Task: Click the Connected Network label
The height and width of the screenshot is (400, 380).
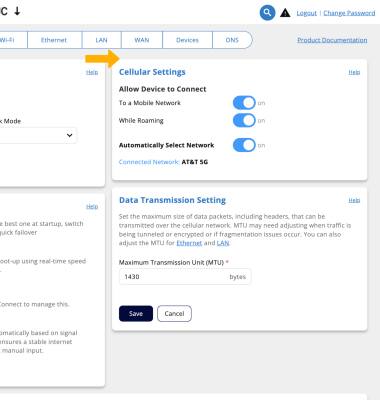Action: (149, 162)
